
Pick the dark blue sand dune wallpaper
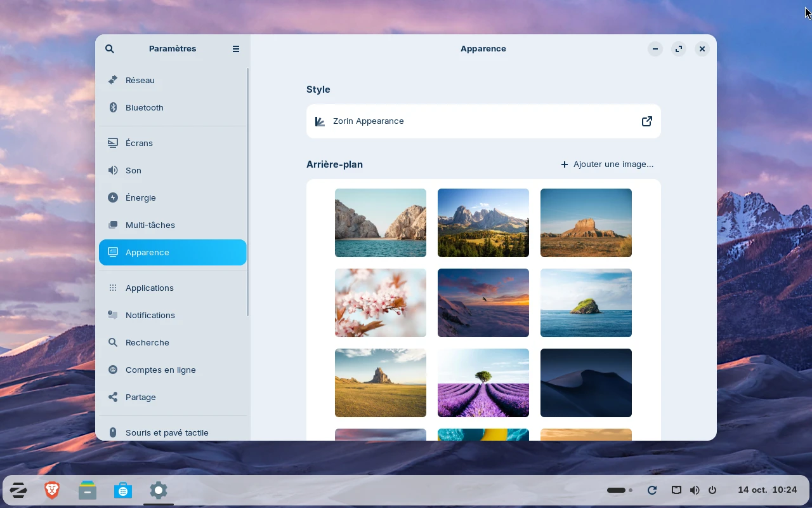[x=586, y=383]
